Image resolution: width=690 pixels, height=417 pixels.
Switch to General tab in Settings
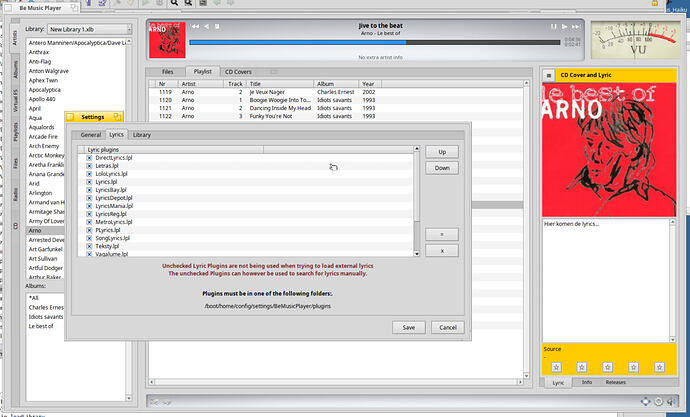[x=91, y=135]
